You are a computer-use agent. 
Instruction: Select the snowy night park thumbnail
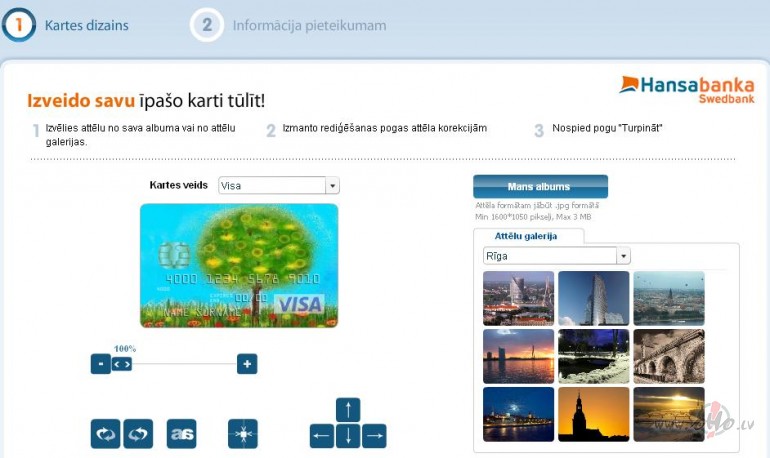[594, 356]
